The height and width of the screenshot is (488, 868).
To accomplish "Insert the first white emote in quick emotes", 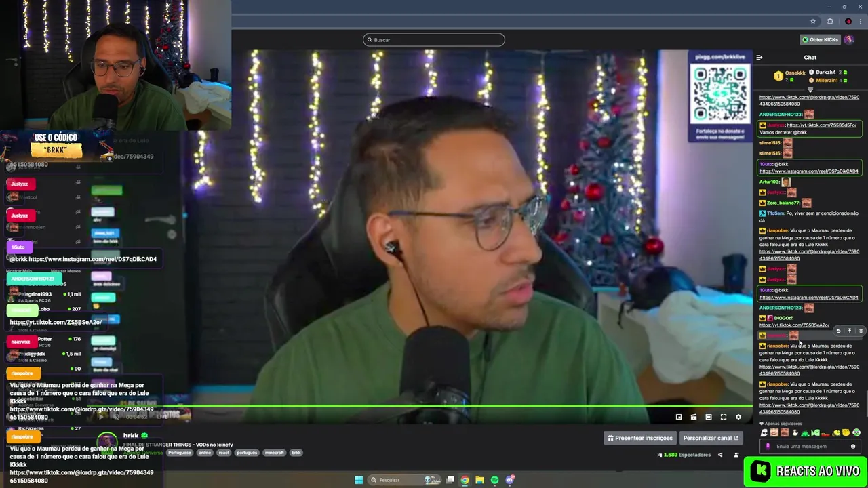I will point(764,432).
